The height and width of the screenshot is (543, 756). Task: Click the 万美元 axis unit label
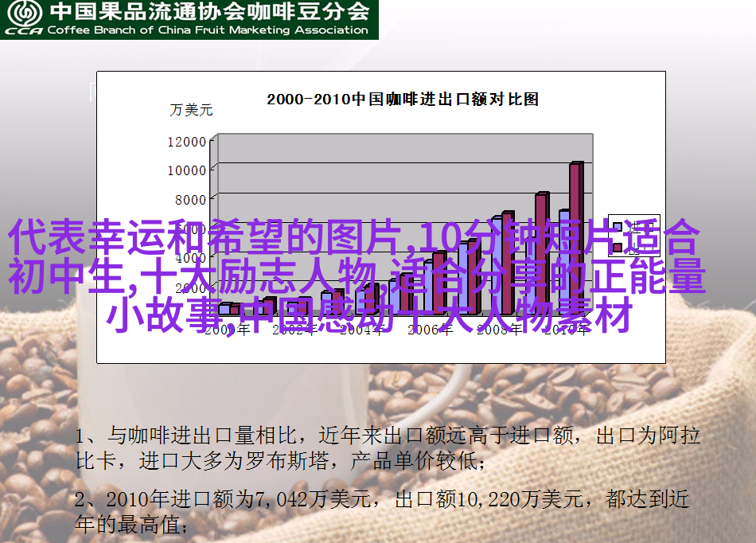tap(191, 111)
